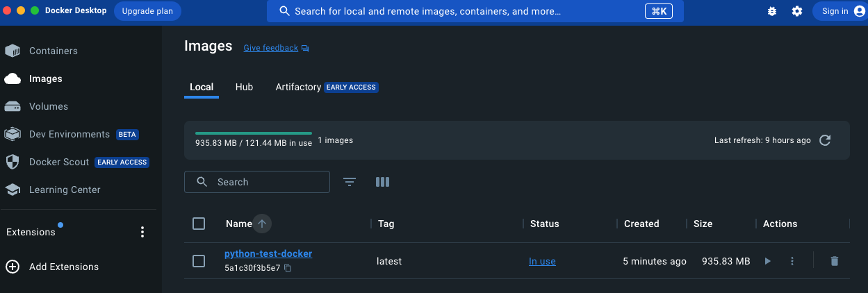
Task: Click the refresh images icon
Action: [825, 140]
